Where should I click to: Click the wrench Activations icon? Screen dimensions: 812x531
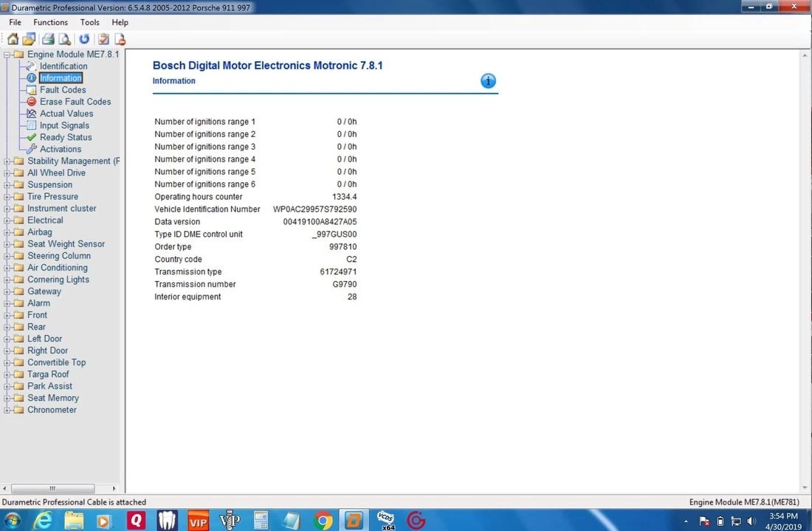(x=32, y=149)
